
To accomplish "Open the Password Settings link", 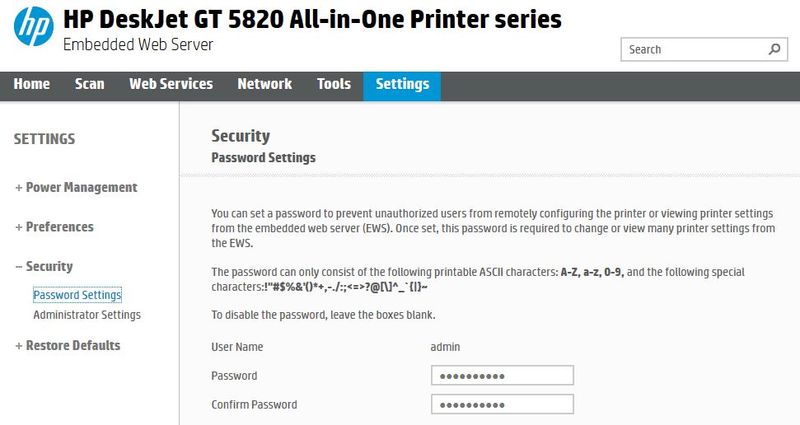I will pos(77,295).
